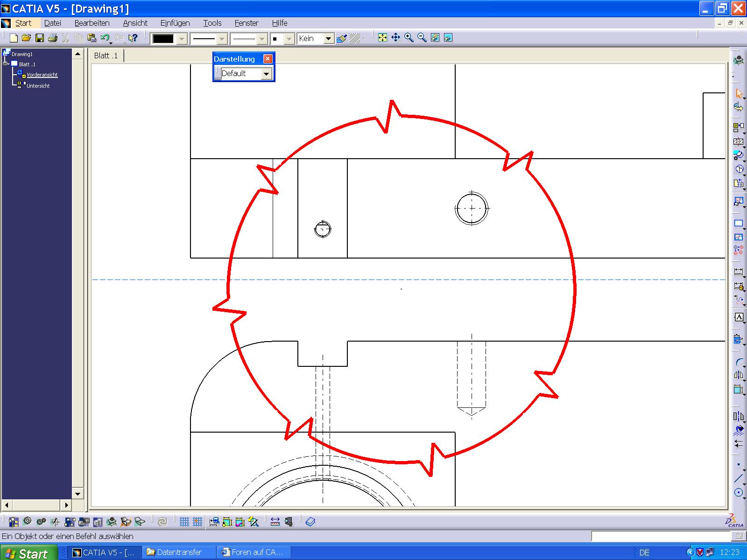Open the Einfügen menu
747x560 pixels.
175,23
